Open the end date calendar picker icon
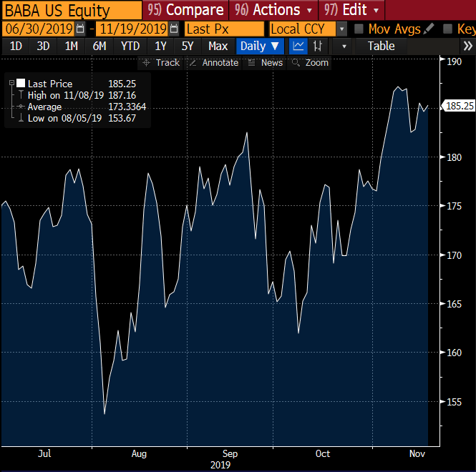Viewport: 476px width, 472px height. 174,29
